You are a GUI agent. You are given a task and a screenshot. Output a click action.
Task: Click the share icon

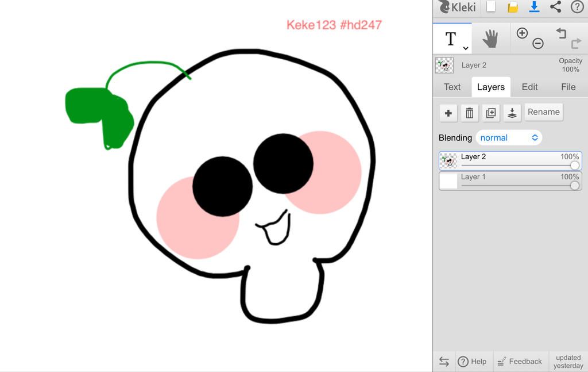point(556,7)
